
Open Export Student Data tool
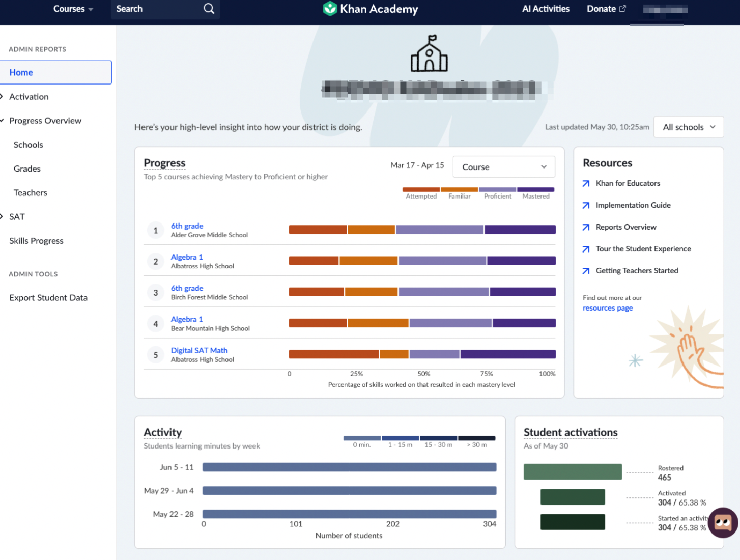pos(48,298)
